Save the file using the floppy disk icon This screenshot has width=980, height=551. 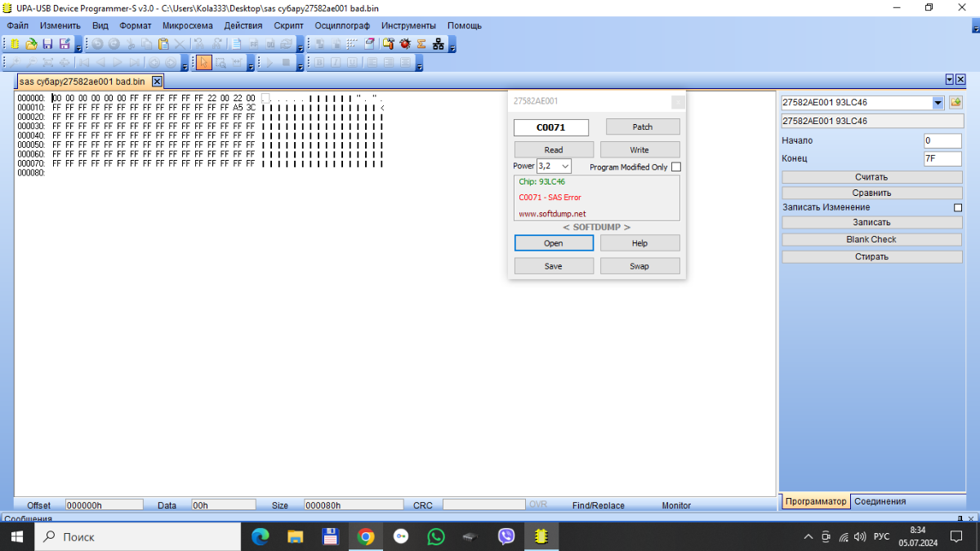pyautogui.click(x=47, y=43)
